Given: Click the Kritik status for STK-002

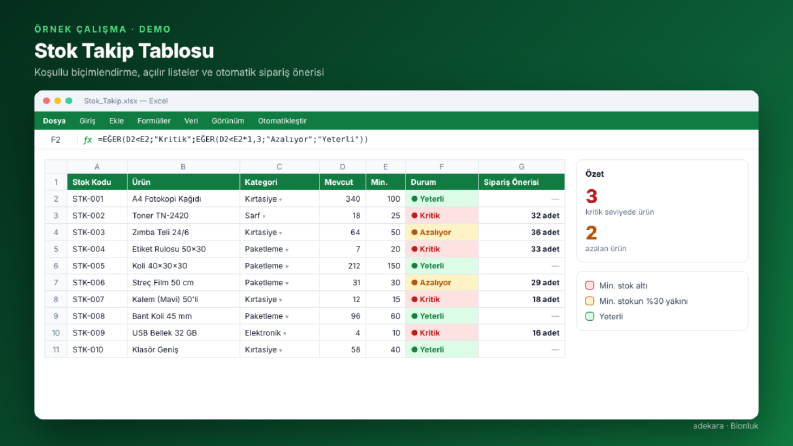Looking at the screenshot, I should 442,215.
